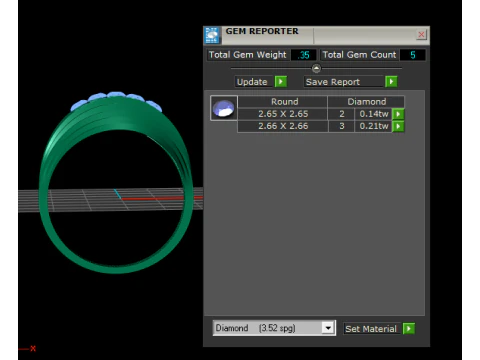
Task: Click the 0.21tw weight cell
Action: 373,126
